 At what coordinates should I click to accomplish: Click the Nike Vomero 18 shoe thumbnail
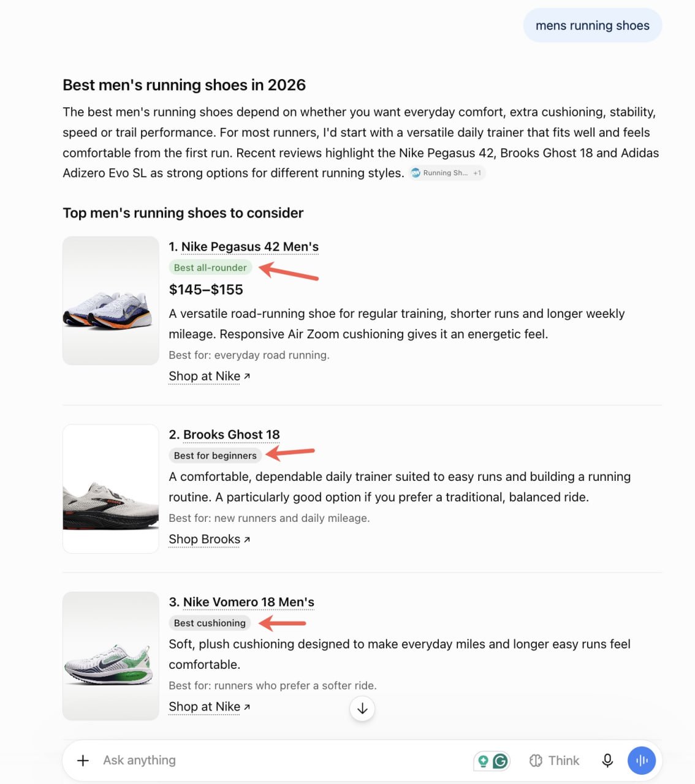coord(111,656)
